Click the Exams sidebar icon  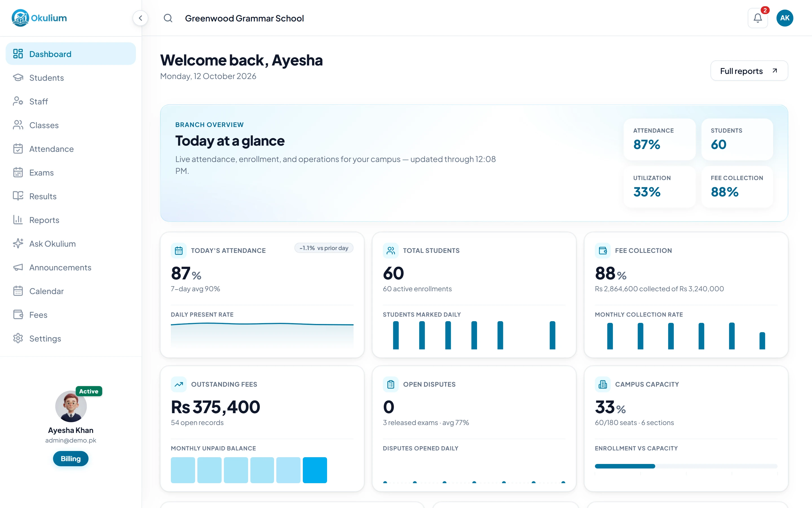coord(18,172)
